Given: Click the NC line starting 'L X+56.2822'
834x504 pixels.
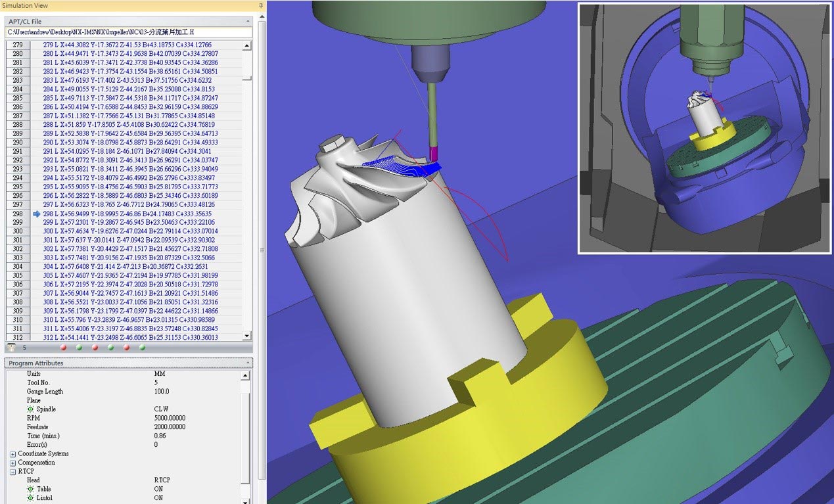Looking at the screenshot, I should 130,196.
